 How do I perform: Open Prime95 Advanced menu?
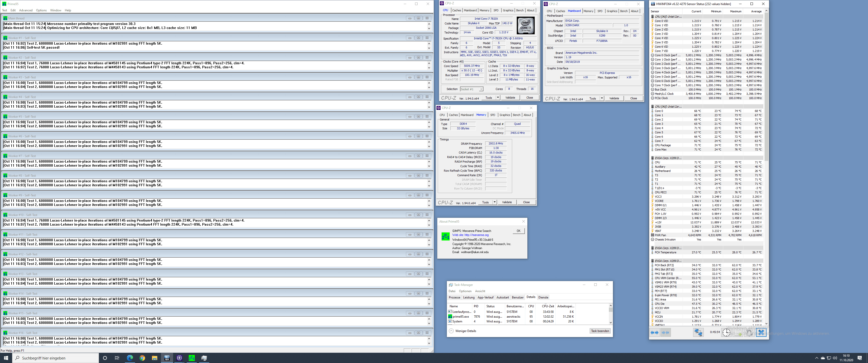25,10
